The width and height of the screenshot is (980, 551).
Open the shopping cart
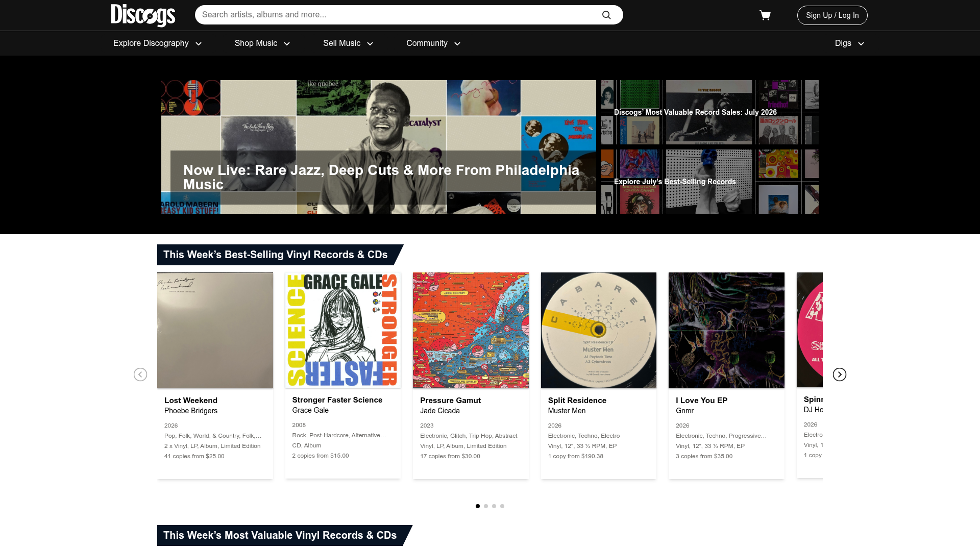(765, 15)
